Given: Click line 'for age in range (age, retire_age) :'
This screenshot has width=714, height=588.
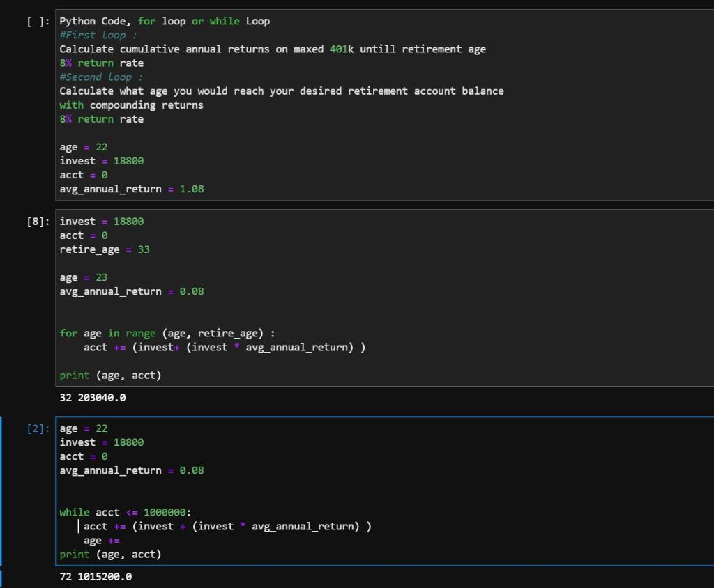Looking at the screenshot, I should coord(167,334).
